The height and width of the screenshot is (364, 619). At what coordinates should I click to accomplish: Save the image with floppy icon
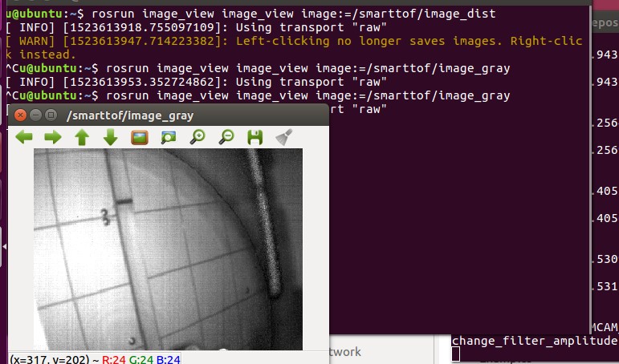[x=255, y=138]
